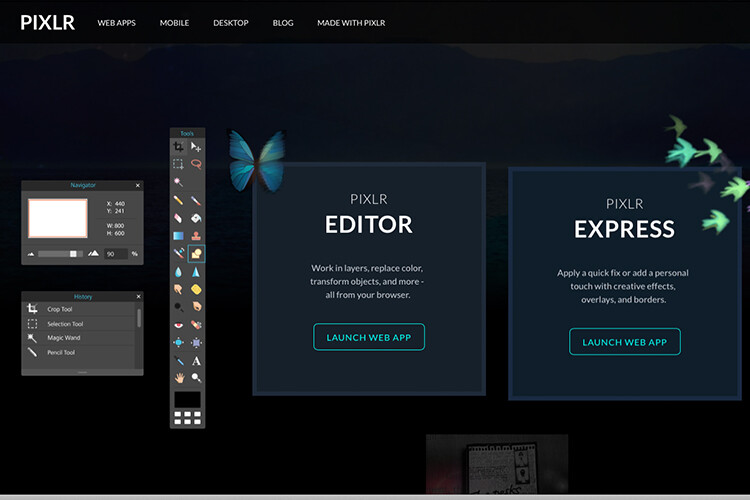Select the blue Gradient tool
Viewport: 750px width, 500px height.
(178, 235)
